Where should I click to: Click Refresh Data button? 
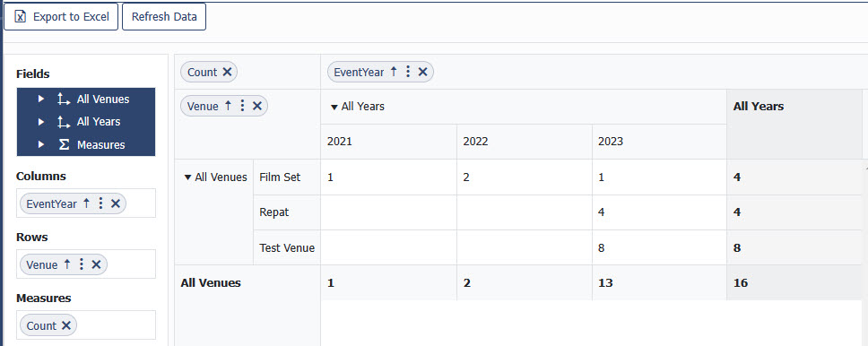[164, 17]
